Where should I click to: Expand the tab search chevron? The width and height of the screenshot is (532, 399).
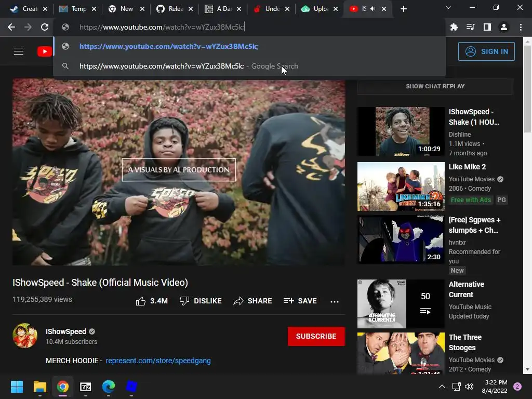click(448, 7)
